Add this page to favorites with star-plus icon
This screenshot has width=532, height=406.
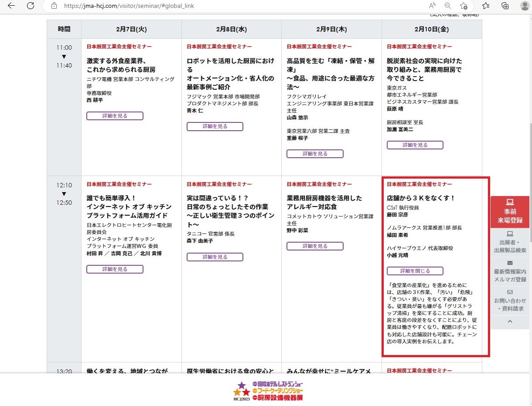coord(464,6)
